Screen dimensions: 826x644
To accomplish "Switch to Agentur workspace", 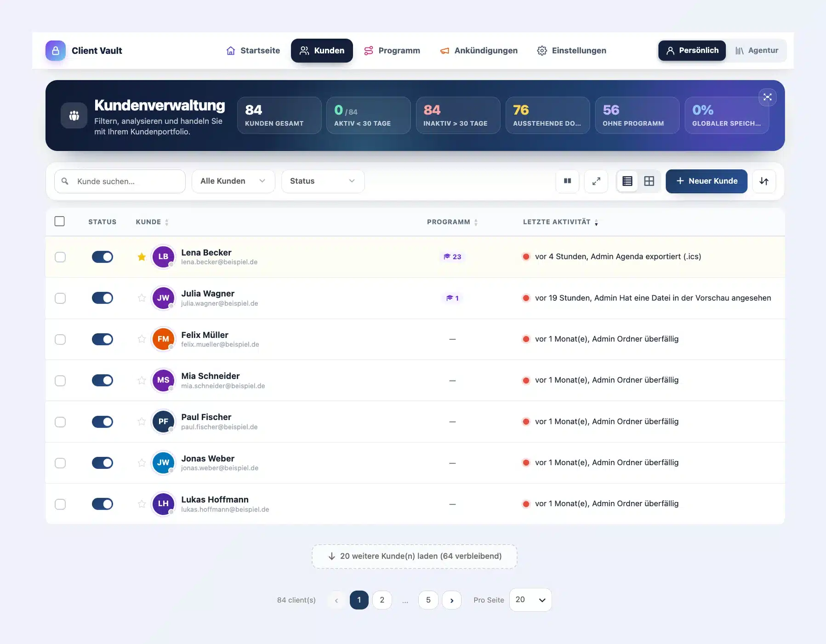I will pos(757,51).
